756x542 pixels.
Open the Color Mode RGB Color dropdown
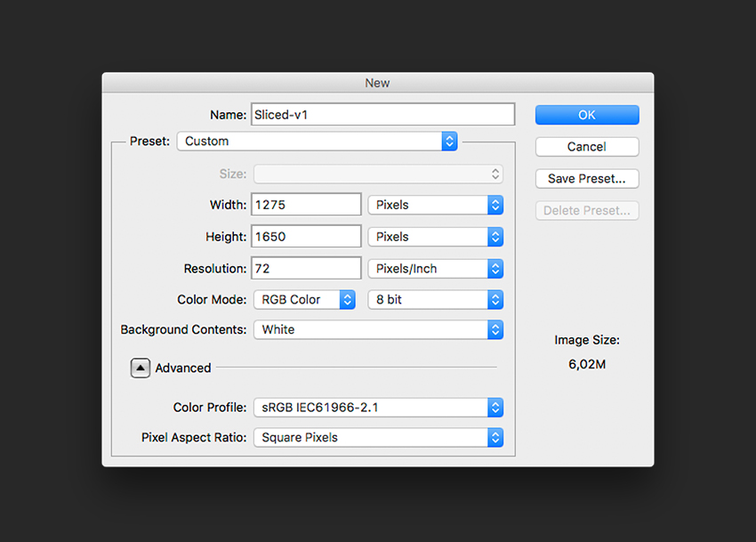pos(305,300)
